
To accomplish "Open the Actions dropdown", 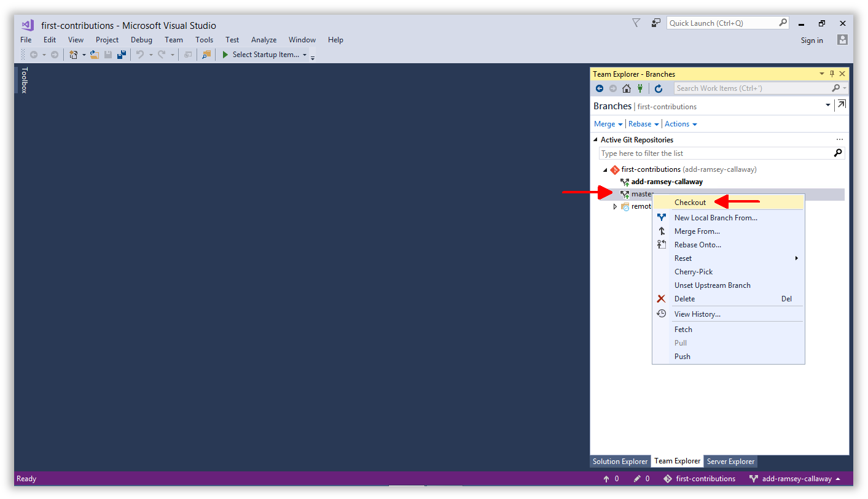I will coord(681,124).
